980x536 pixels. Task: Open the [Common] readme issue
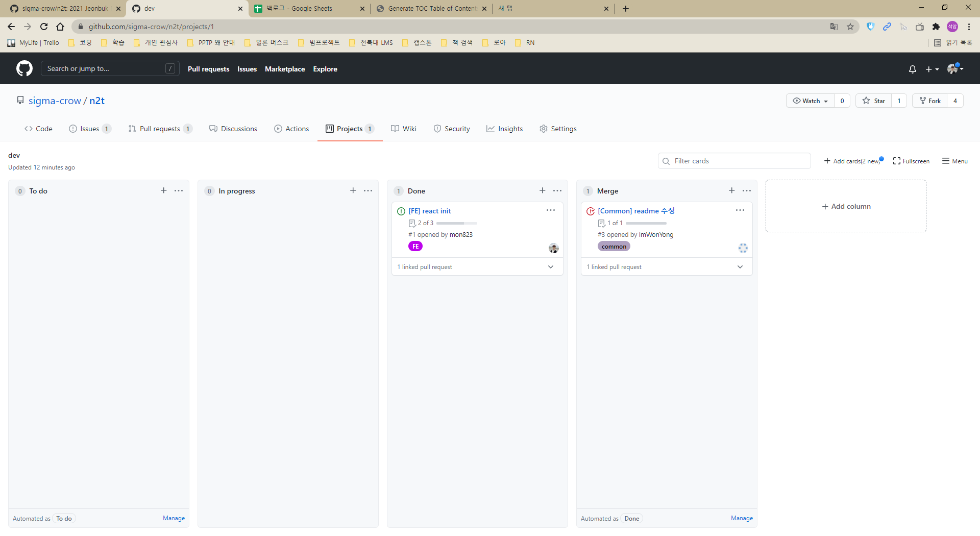click(636, 211)
